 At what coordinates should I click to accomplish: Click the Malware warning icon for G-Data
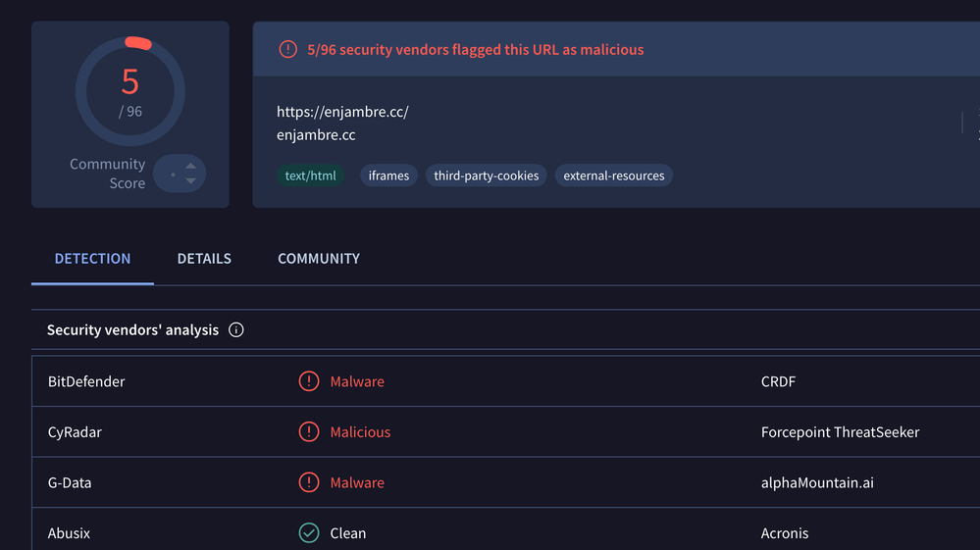(x=309, y=482)
